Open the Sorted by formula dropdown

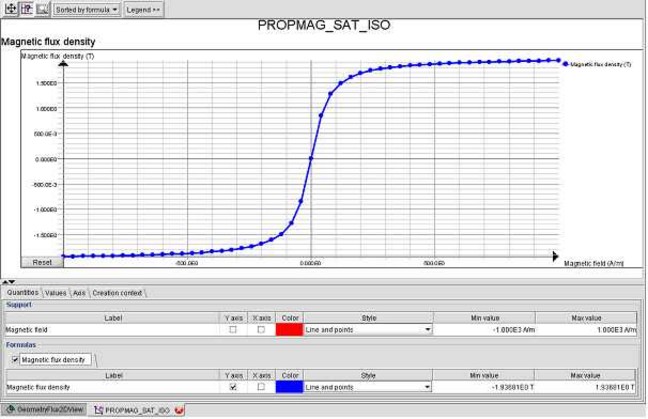[86, 9]
